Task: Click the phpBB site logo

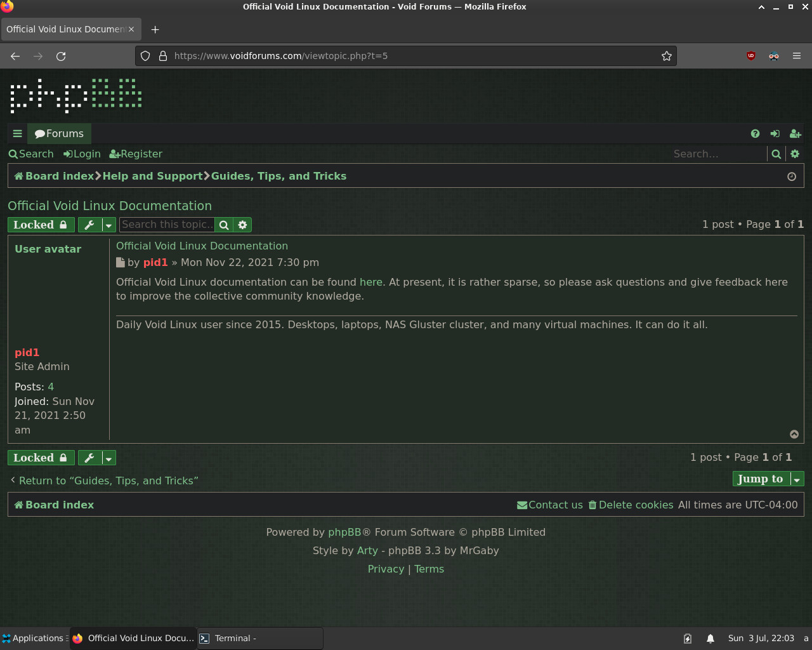Action: [x=76, y=96]
